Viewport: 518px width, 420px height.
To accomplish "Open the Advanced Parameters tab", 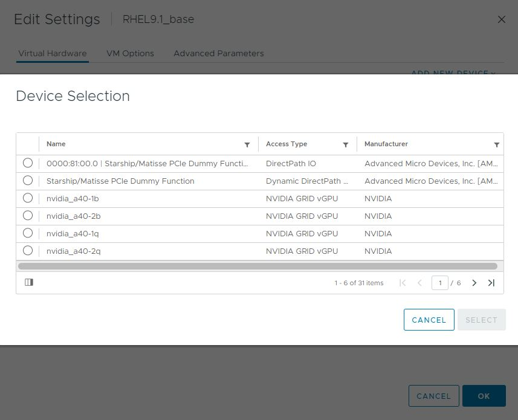I will [219, 53].
